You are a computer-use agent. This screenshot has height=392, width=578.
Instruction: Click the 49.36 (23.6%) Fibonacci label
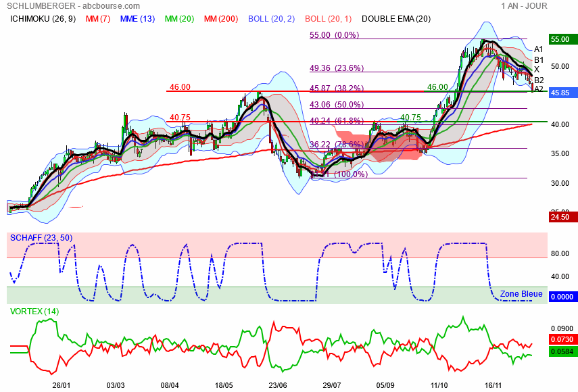337,68
